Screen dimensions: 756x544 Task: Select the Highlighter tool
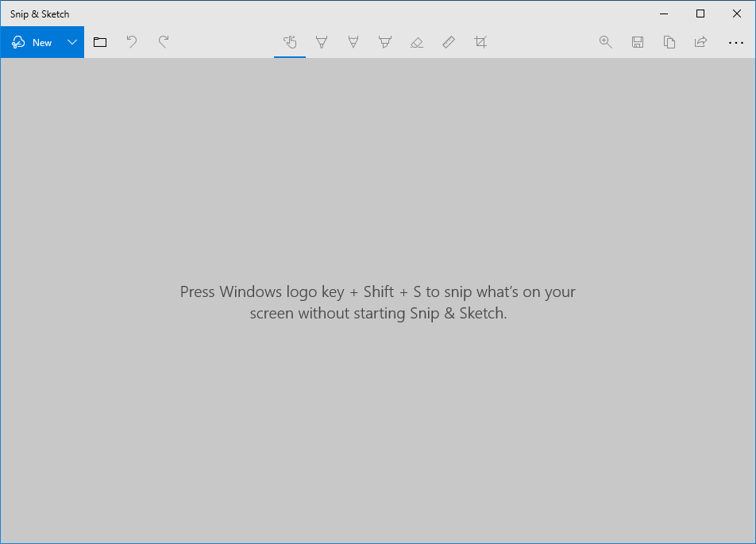pos(384,42)
